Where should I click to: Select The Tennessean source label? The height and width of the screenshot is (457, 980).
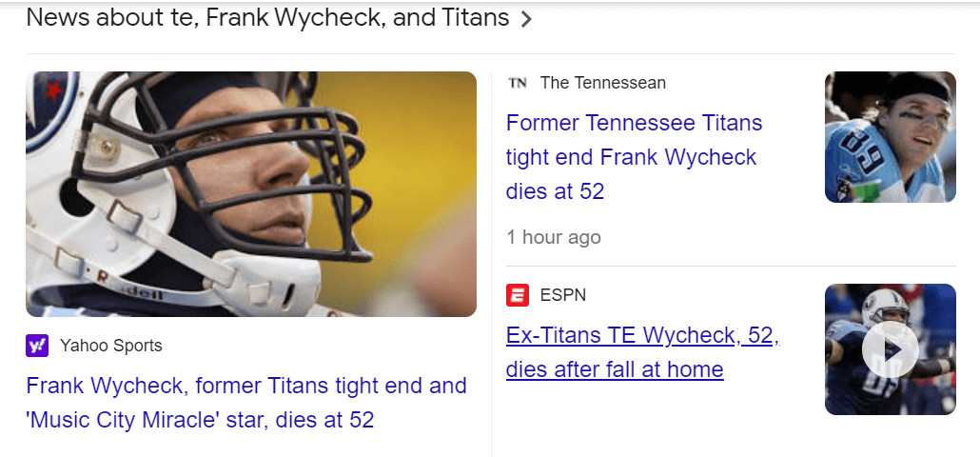pos(603,83)
